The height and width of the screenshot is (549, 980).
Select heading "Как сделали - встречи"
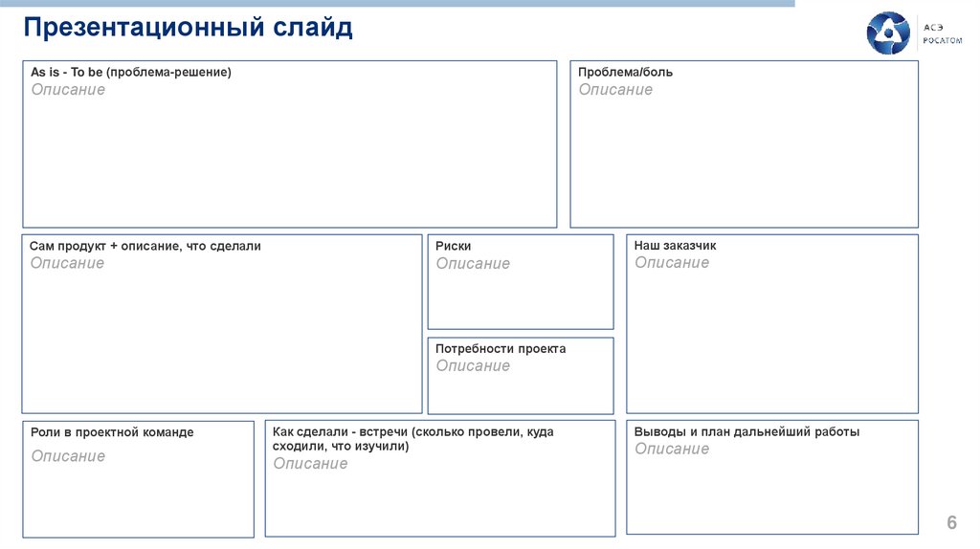pos(412,438)
